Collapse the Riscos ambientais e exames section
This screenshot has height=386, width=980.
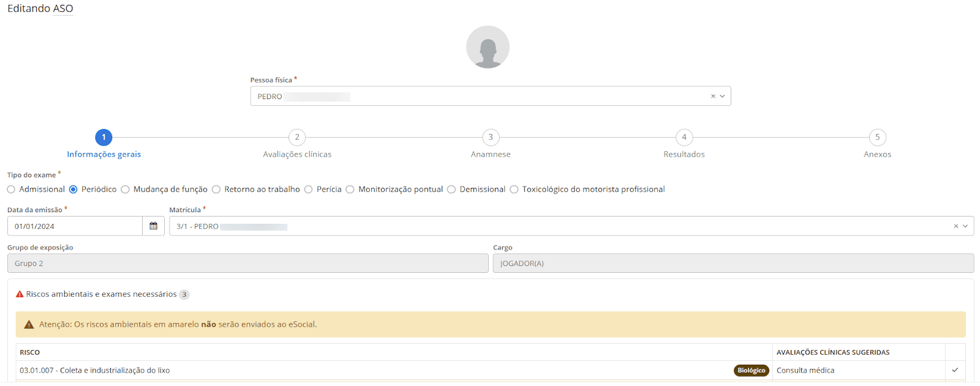(x=101, y=294)
